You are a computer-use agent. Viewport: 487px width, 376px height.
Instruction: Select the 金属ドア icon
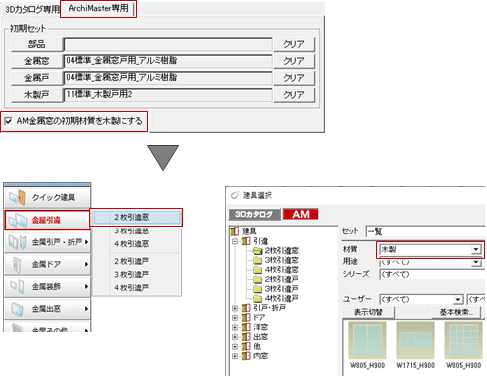17,265
